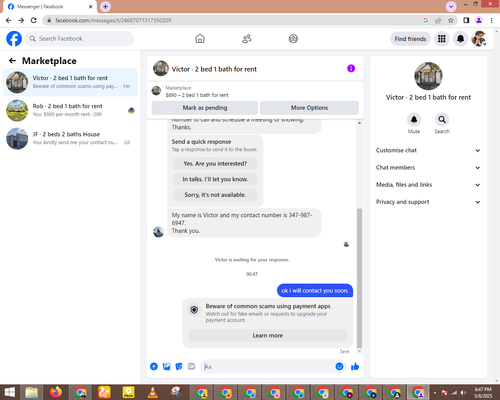Switch to the Messenger | Facebook tab
This screenshot has height=400, width=500.
point(49,7)
